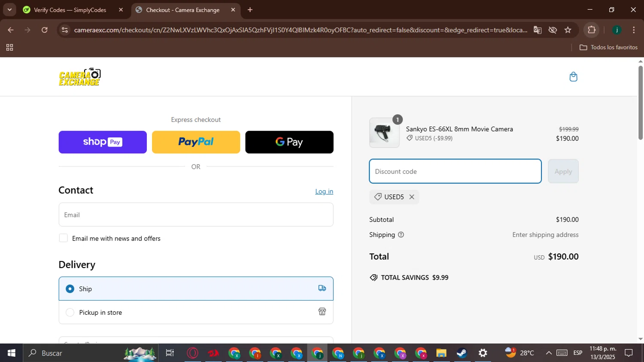644x362 pixels.
Task: Open the clock showing 11:48 p. m.
Action: pos(603,353)
